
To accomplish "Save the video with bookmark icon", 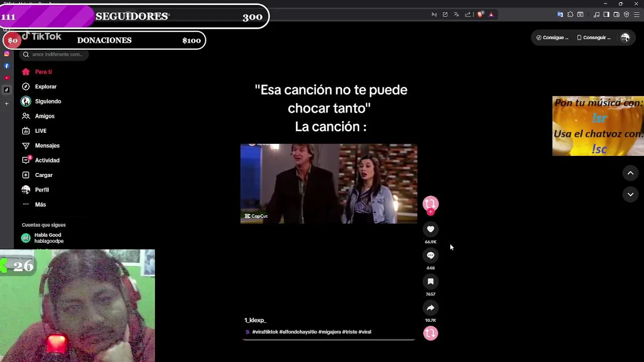I will click(x=431, y=282).
